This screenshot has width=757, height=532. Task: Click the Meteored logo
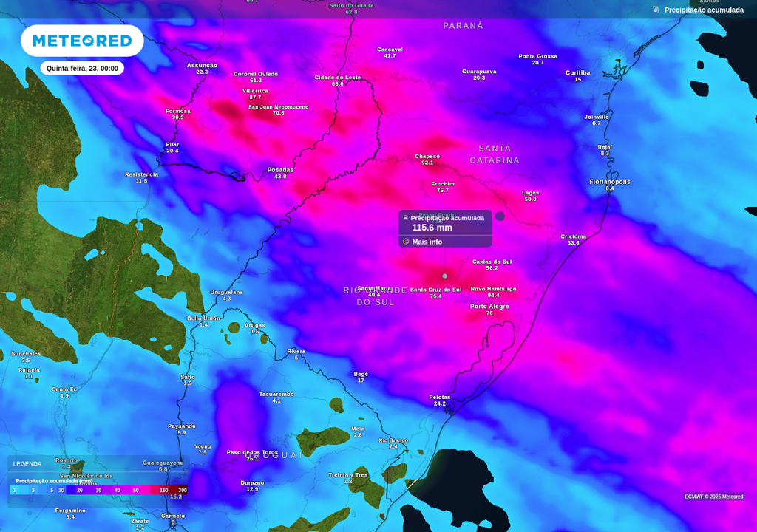(82, 41)
